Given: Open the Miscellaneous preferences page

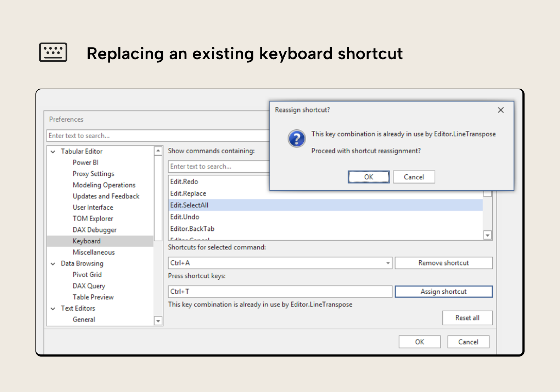Looking at the screenshot, I should (x=94, y=252).
